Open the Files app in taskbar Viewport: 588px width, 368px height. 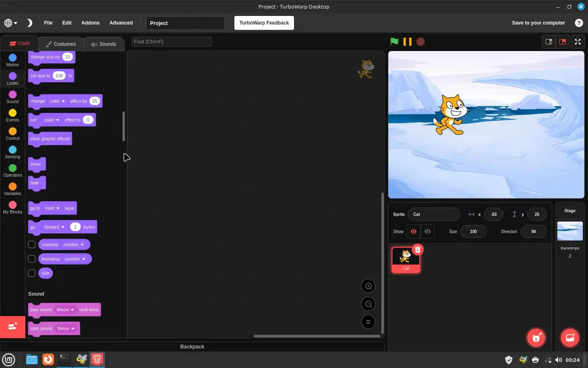(32, 359)
